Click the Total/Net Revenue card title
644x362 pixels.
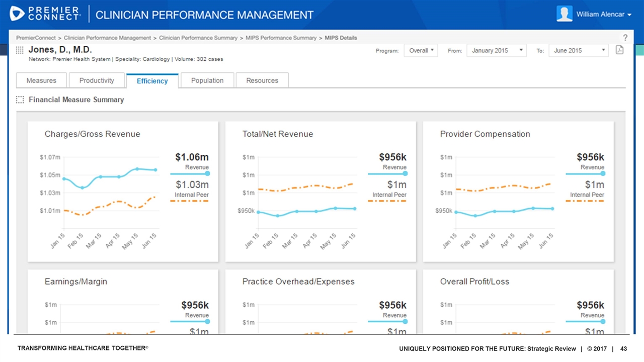(x=278, y=134)
